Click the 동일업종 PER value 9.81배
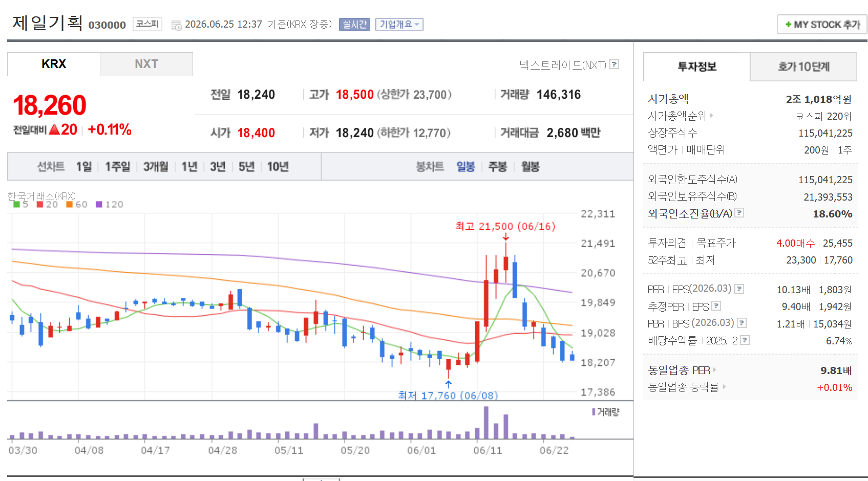 (836, 370)
